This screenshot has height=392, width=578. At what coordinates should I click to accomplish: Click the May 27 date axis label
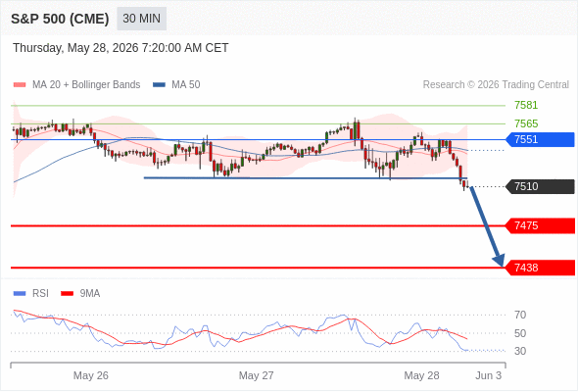pyautogui.click(x=257, y=375)
